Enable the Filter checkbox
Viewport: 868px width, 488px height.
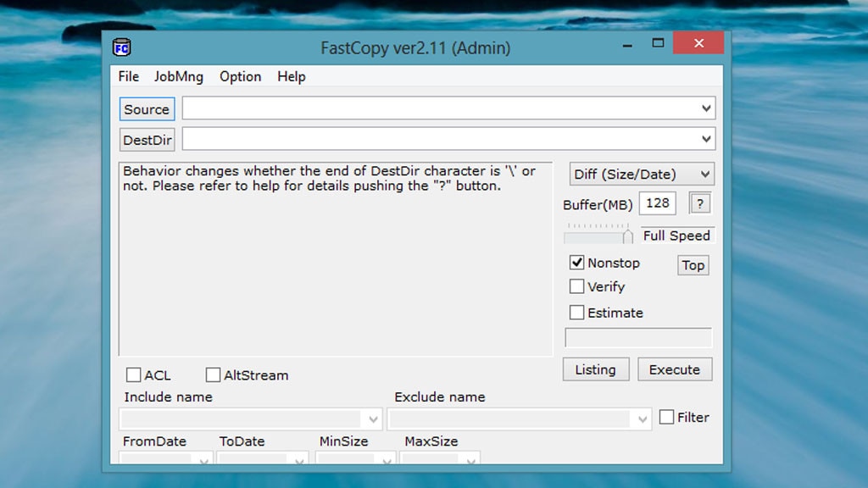coord(667,417)
